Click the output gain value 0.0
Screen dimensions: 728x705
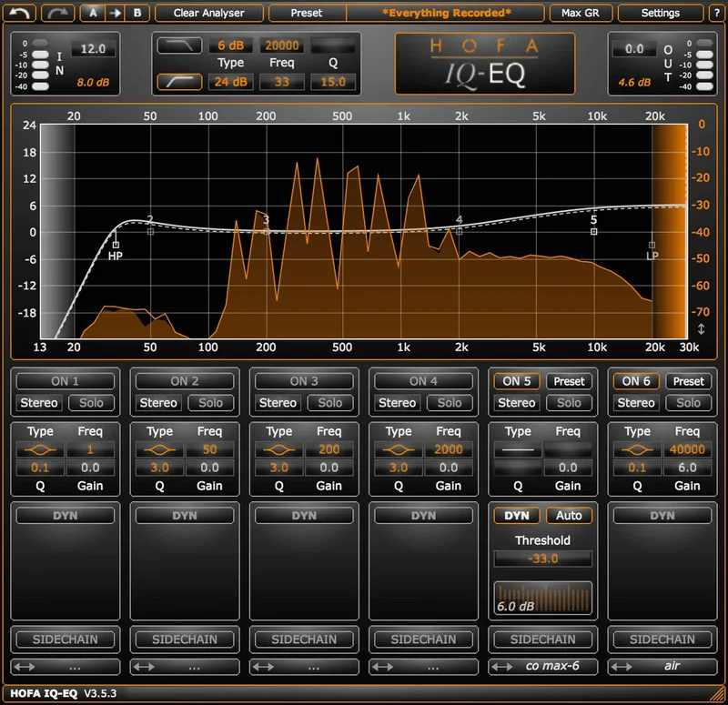pyautogui.click(x=634, y=49)
